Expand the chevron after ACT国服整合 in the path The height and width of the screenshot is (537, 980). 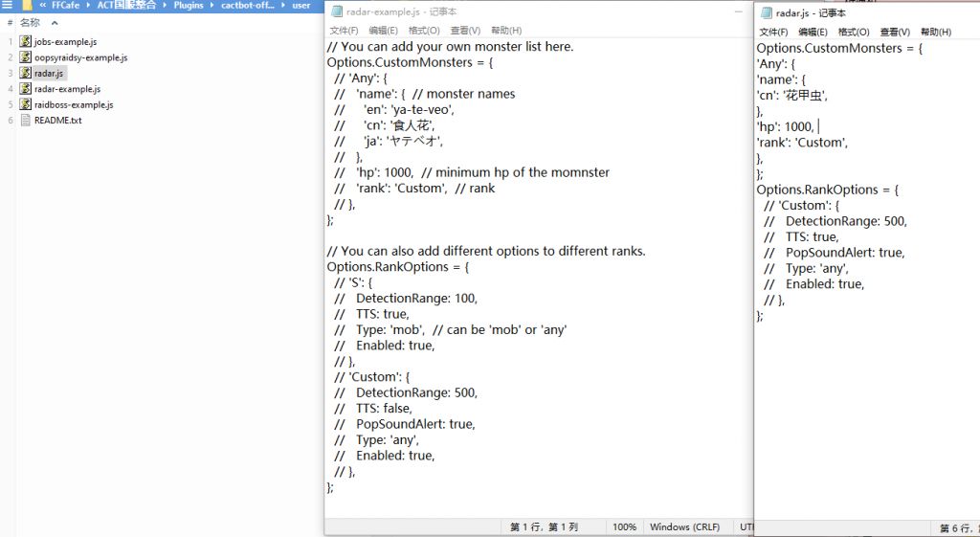[x=165, y=5]
